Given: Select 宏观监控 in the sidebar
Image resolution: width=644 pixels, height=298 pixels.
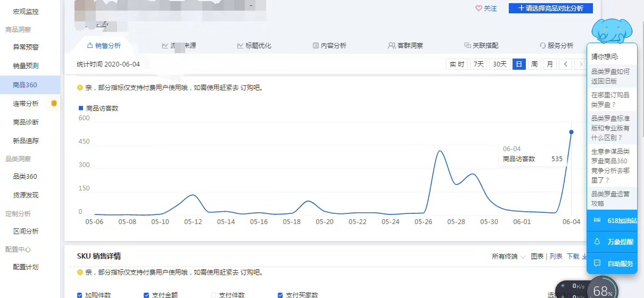Looking at the screenshot, I should coord(26,11).
